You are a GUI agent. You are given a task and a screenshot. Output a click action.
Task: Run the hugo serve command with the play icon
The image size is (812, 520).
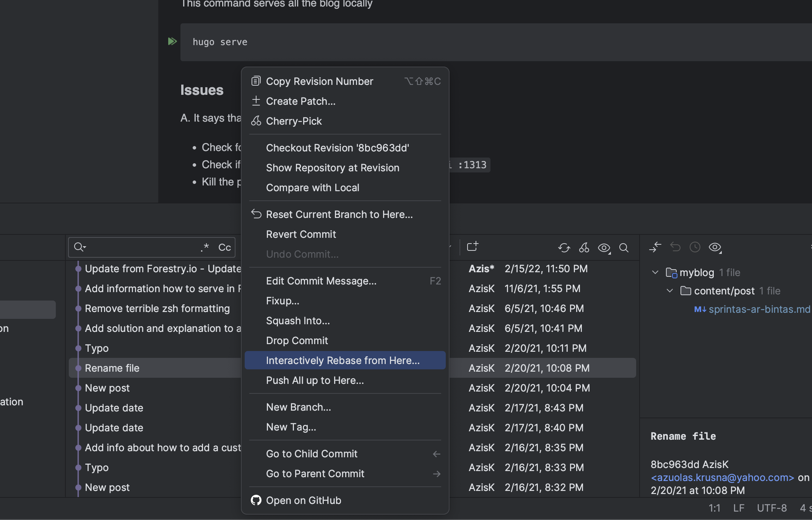point(172,41)
